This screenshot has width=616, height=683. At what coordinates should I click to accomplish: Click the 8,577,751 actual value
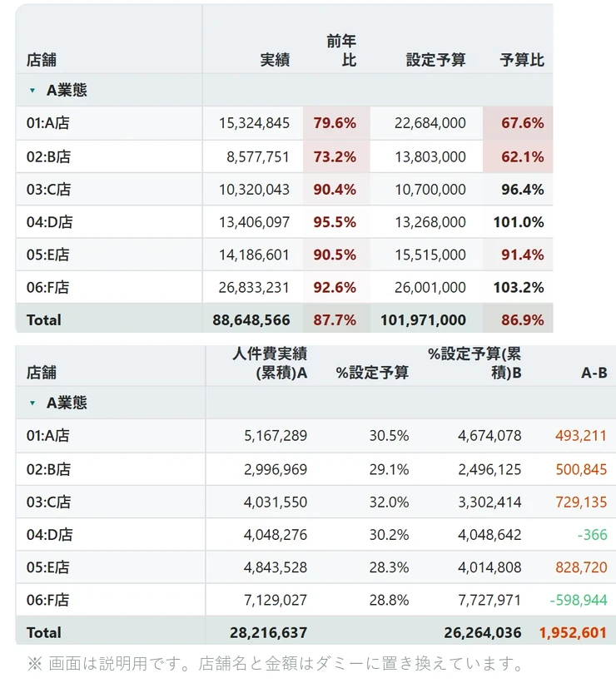click(x=258, y=156)
